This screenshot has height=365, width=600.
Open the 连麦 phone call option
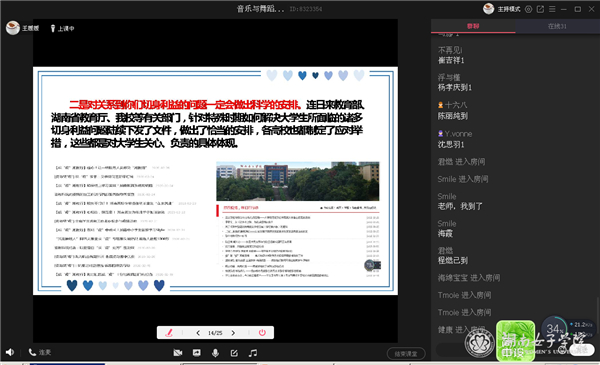coord(40,352)
